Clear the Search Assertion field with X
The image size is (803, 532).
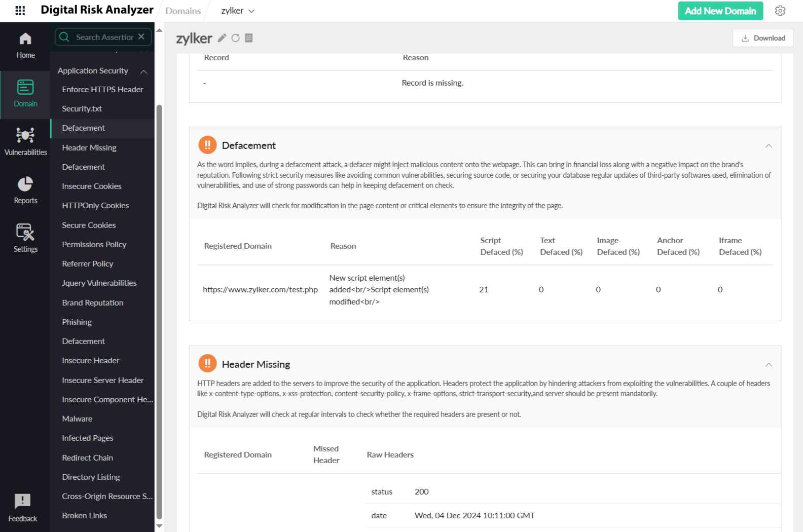141,36
